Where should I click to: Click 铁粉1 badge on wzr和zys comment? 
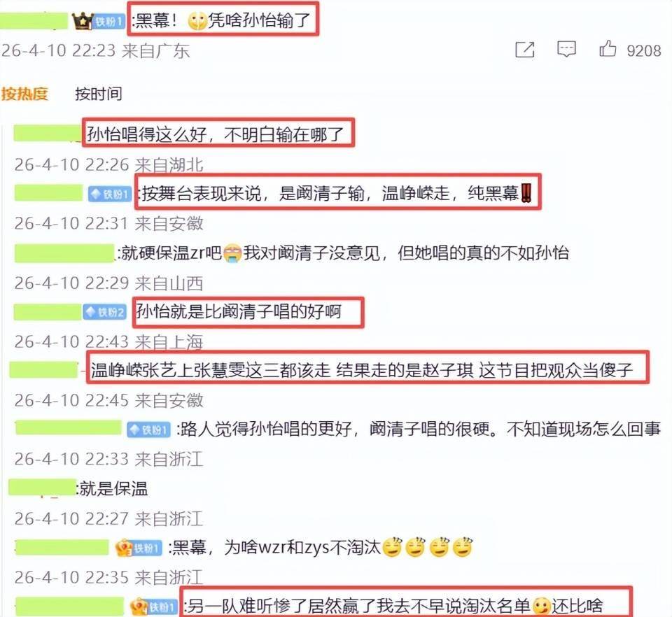(x=139, y=548)
